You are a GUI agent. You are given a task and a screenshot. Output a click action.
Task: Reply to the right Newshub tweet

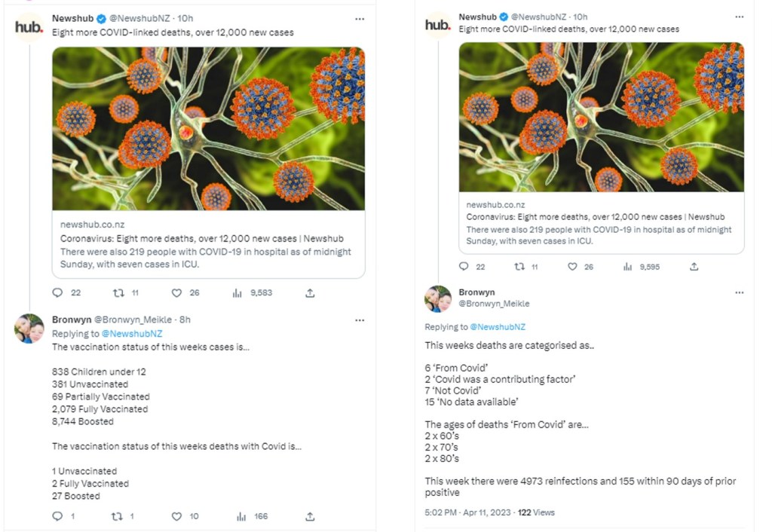tap(464, 267)
